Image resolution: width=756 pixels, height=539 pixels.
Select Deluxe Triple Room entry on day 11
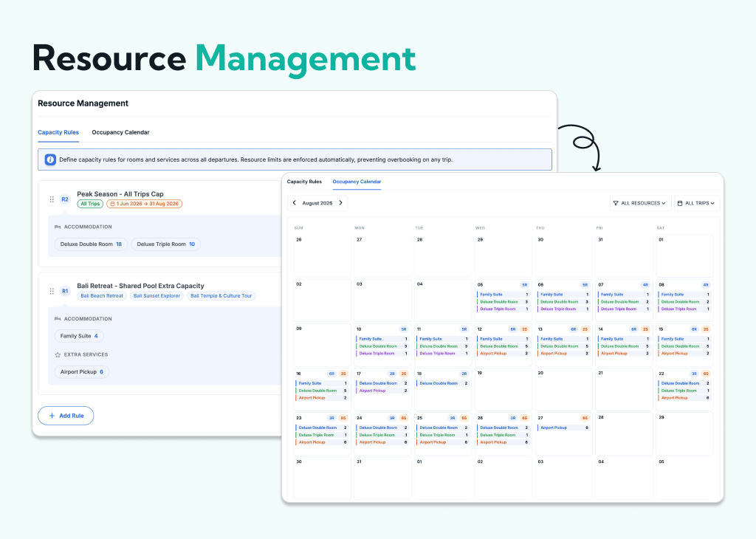pos(443,354)
